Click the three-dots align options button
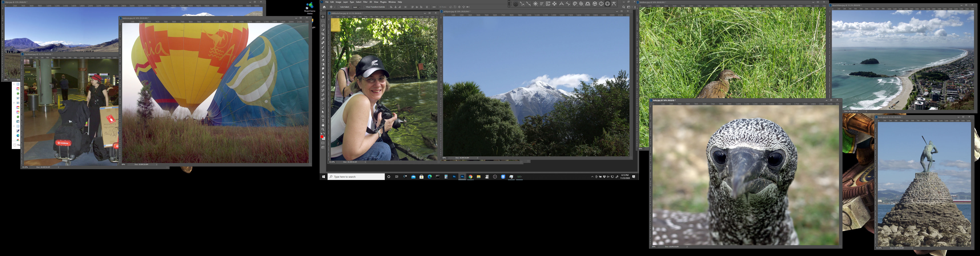Image resolution: width=980 pixels, height=256 pixels. 434,7
